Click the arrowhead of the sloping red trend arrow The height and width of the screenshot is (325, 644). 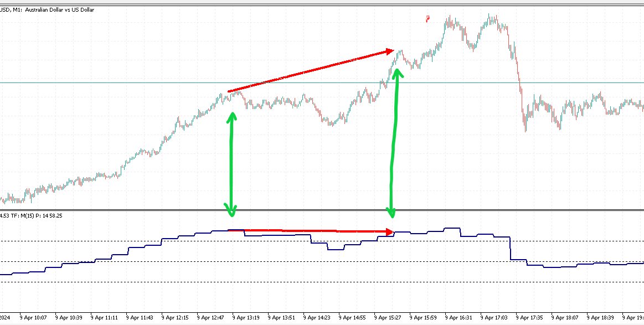tap(389, 51)
